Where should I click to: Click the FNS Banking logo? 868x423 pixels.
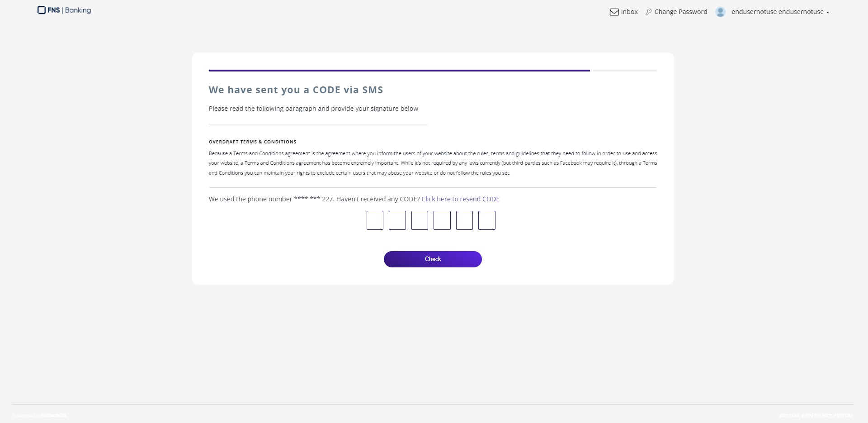pos(64,10)
